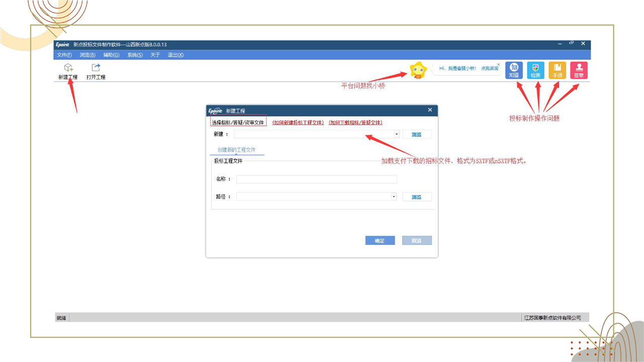The image size is (644, 362).
Task: Open the 手册 manual icon
Action: [557, 70]
